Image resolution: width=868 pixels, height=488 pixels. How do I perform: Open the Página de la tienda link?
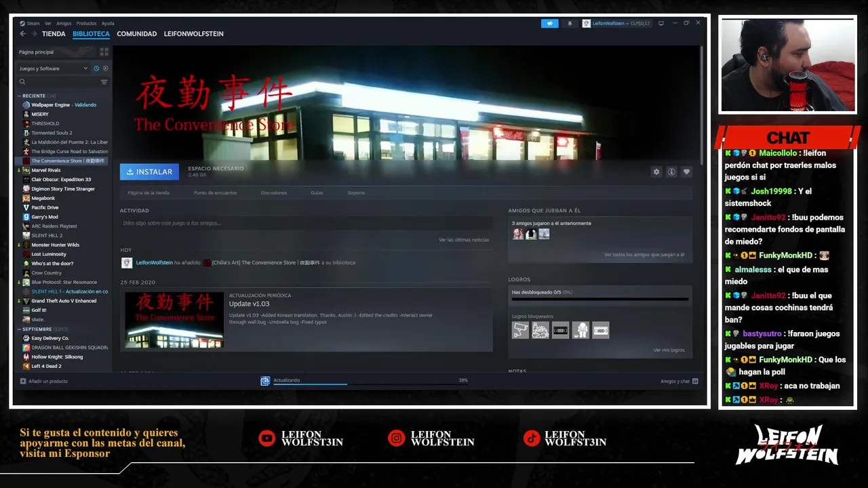click(x=149, y=193)
